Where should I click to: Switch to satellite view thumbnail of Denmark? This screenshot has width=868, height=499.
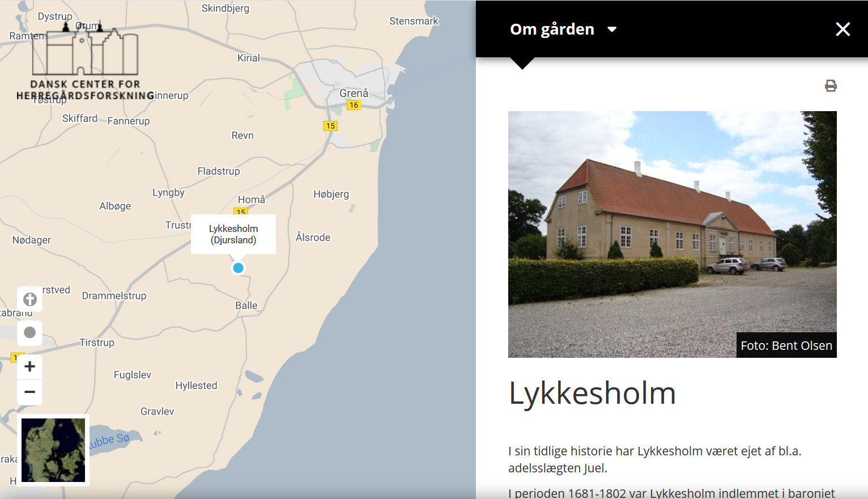[x=53, y=450]
